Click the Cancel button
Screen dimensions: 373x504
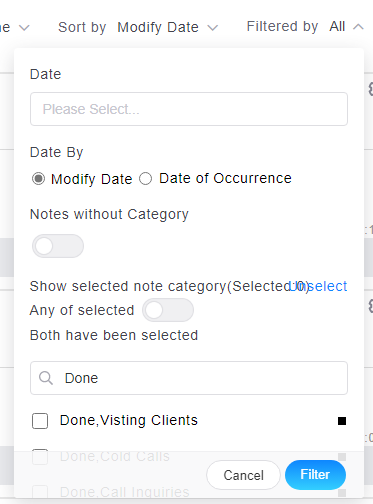243,475
